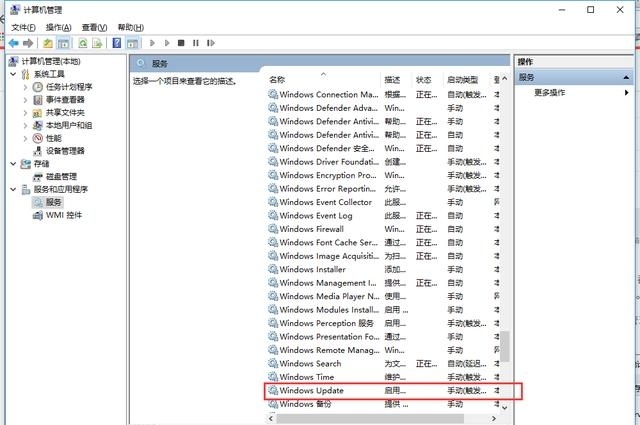Viewport: 640px width, 425px height.
Task: Click gear icon beside Windows Time
Action: click(x=273, y=377)
